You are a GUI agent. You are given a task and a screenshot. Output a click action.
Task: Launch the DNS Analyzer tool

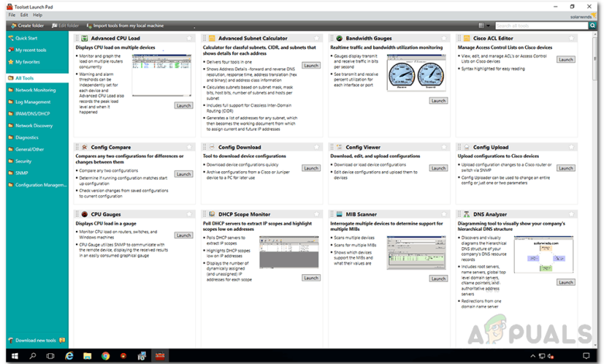tap(566, 283)
